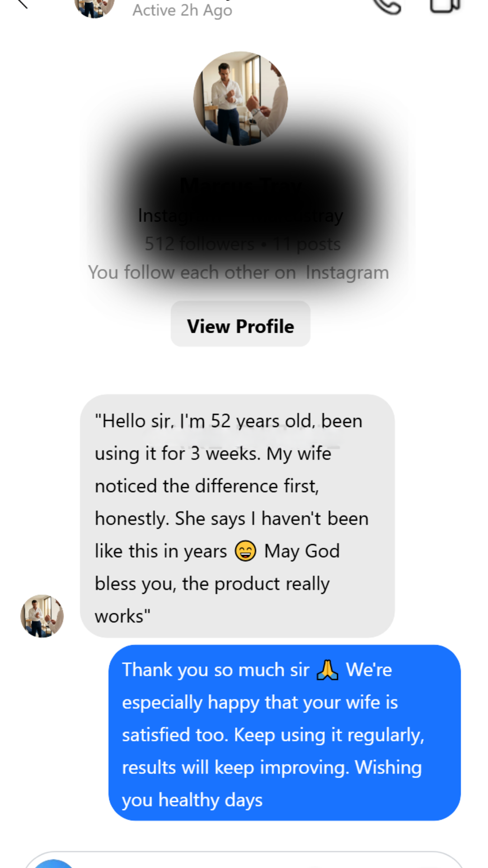Click 'May God bless you' text in message
Image resolution: width=488 pixels, height=868 pixels.
coord(302,552)
